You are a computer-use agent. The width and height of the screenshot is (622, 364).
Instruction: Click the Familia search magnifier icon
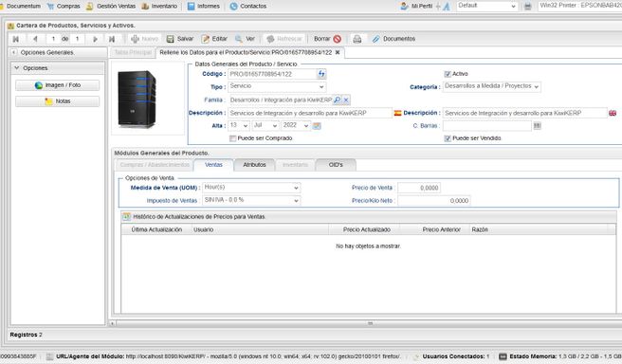click(338, 100)
